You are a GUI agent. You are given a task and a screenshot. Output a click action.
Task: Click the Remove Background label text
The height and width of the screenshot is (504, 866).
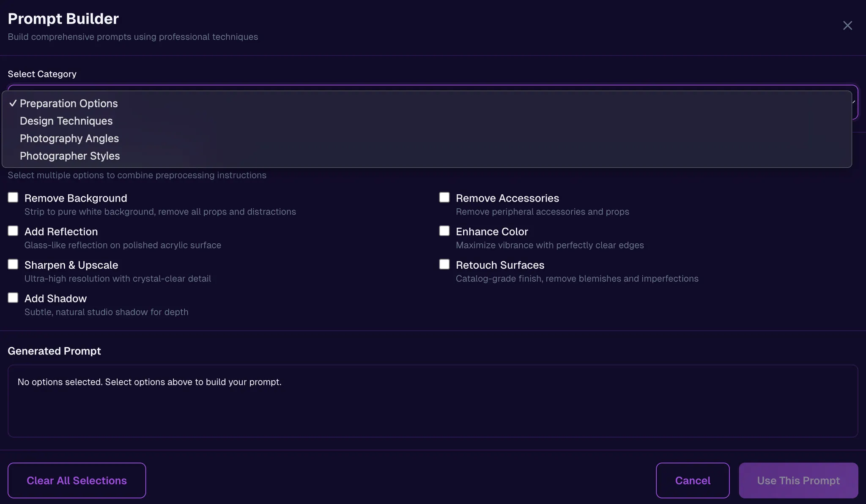(x=76, y=198)
